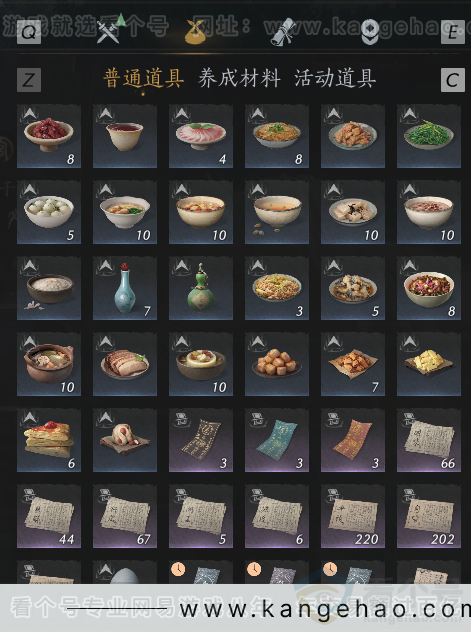
Task: Open the crossed swords equipment category
Action: (109, 31)
